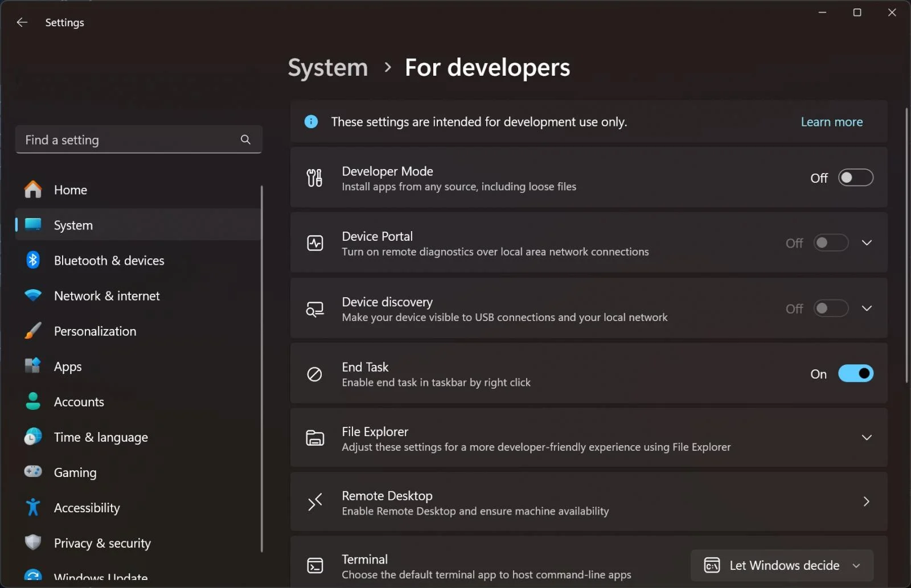The image size is (911, 588).
Task: Click the Terminal prompt icon
Action: click(314, 565)
